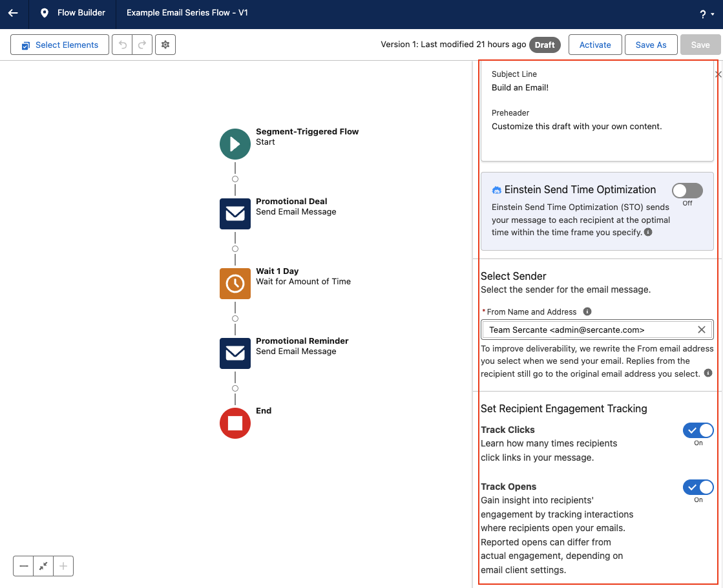Image resolution: width=723 pixels, height=588 pixels.
Task: Click the greyed Save button
Action: (700, 45)
